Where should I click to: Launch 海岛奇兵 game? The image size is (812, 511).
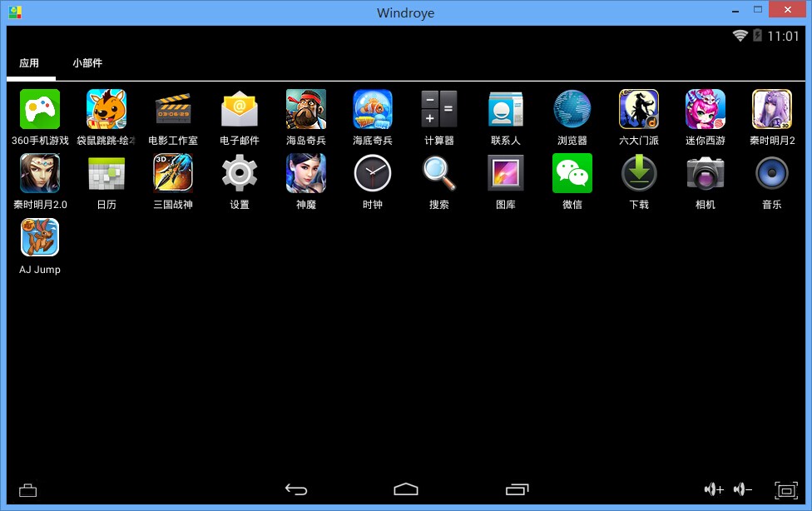306,109
